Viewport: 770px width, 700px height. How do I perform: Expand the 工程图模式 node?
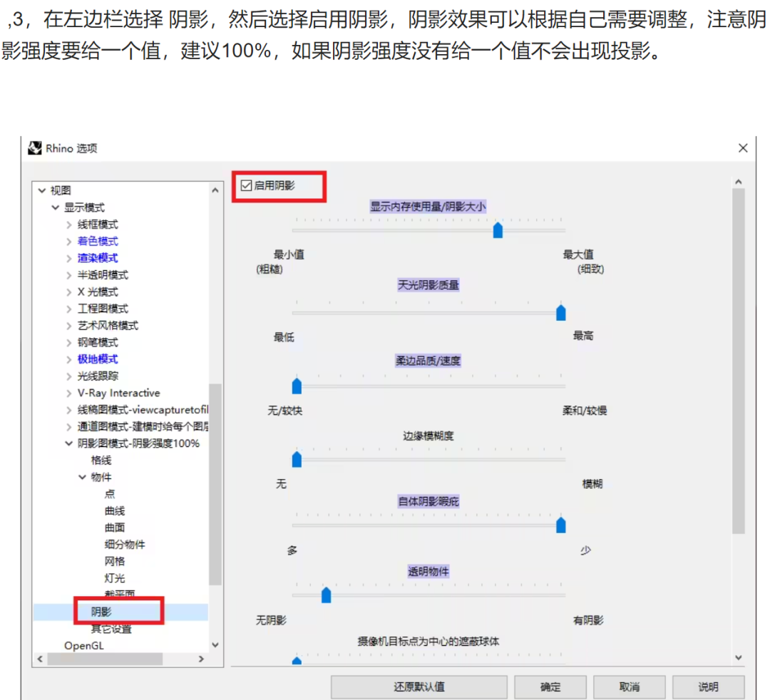click(68, 309)
